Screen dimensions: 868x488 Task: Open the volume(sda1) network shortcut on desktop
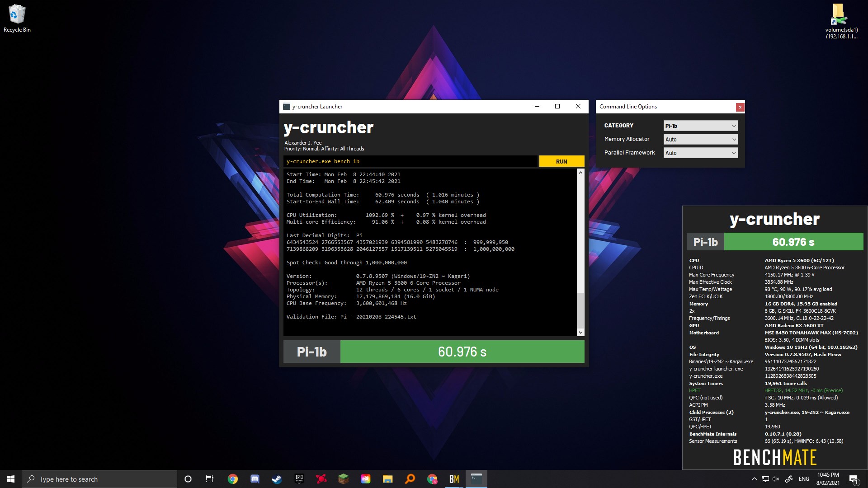pyautogui.click(x=841, y=21)
